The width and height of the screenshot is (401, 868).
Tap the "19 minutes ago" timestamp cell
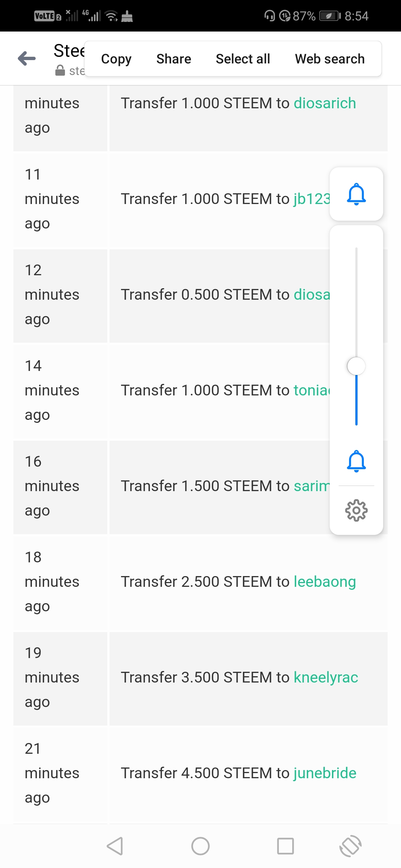[x=52, y=677]
